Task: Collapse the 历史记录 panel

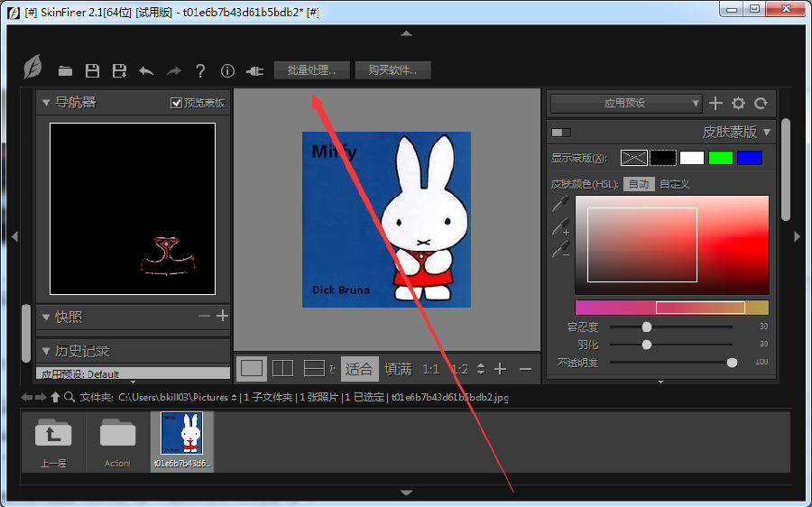Action: click(x=46, y=351)
